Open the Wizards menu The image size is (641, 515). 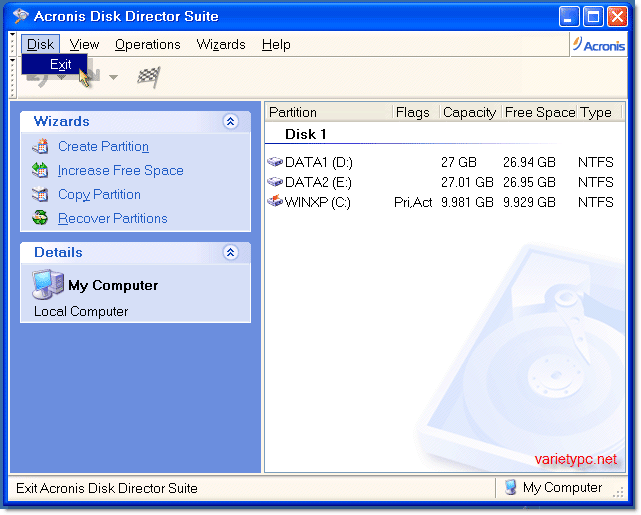(x=221, y=44)
